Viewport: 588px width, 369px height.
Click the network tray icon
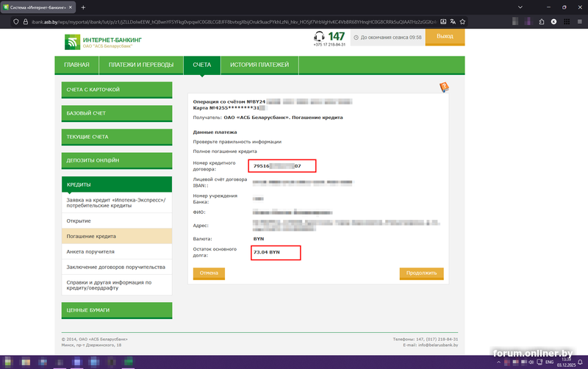[539, 362]
